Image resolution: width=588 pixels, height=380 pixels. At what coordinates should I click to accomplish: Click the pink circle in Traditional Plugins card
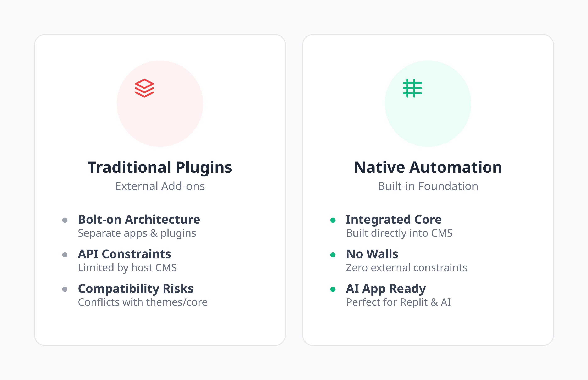(x=160, y=104)
